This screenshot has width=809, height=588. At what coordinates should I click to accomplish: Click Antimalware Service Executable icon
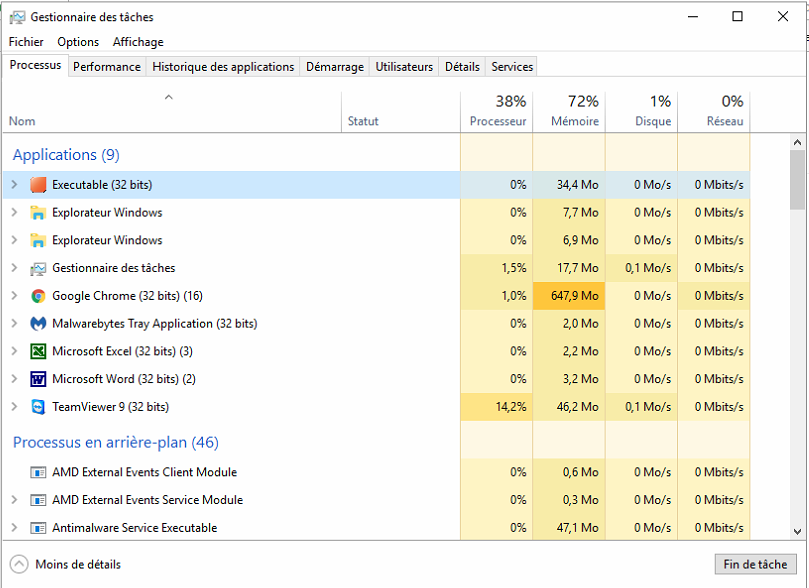click(38, 528)
